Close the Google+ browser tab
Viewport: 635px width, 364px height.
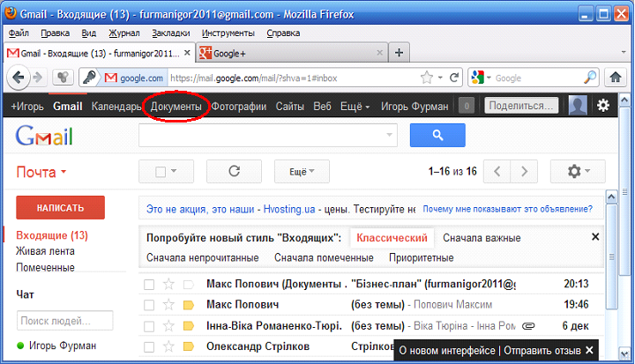(x=379, y=53)
